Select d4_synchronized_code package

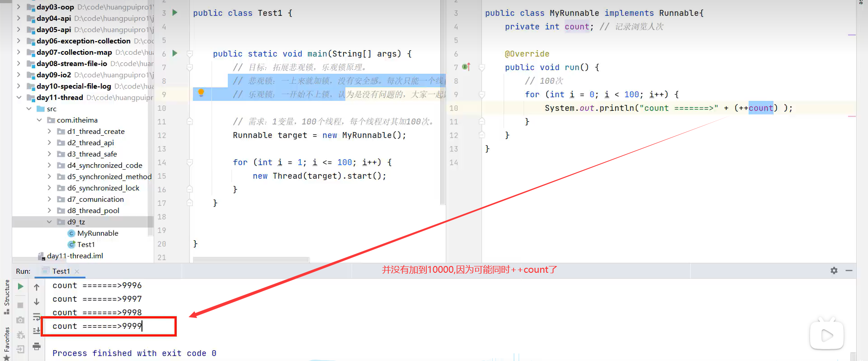(105, 165)
